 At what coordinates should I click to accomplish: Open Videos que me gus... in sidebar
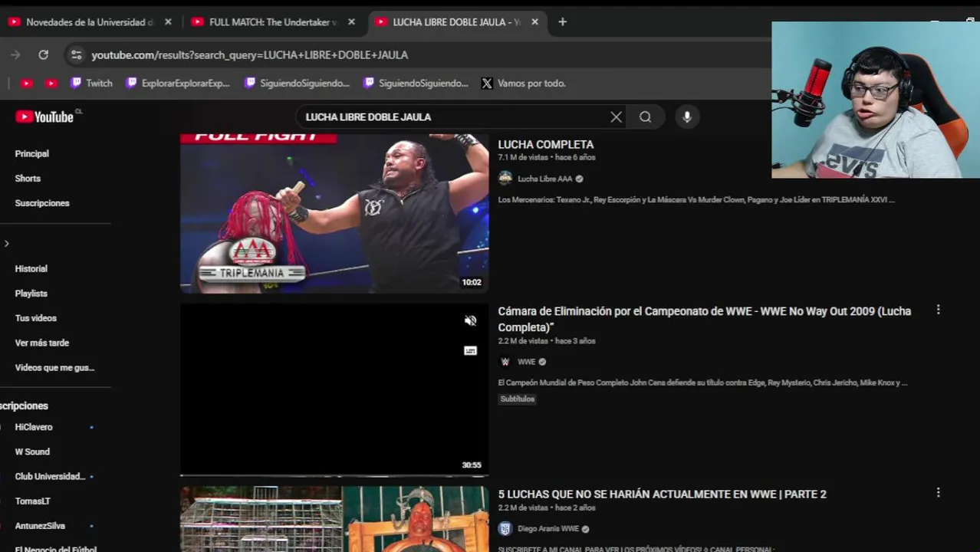pos(54,367)
